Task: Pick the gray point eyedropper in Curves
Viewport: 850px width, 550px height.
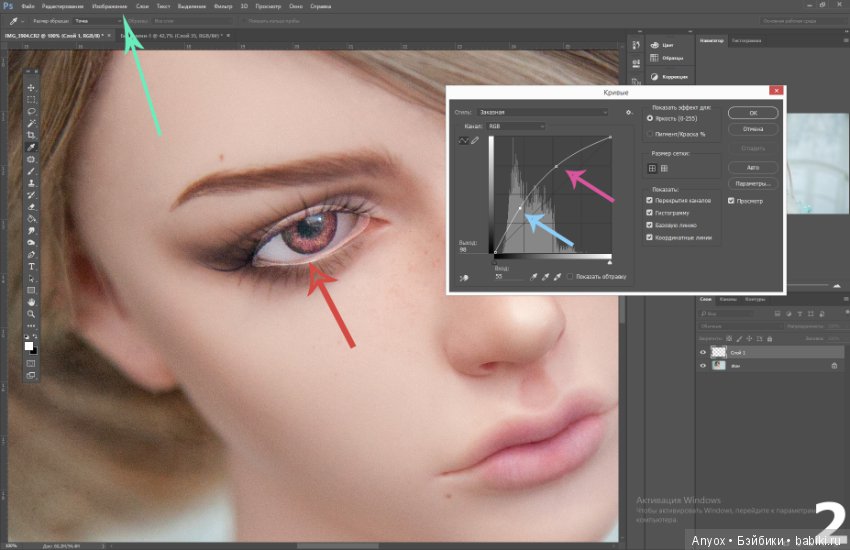Action: (x=545, y=277)
